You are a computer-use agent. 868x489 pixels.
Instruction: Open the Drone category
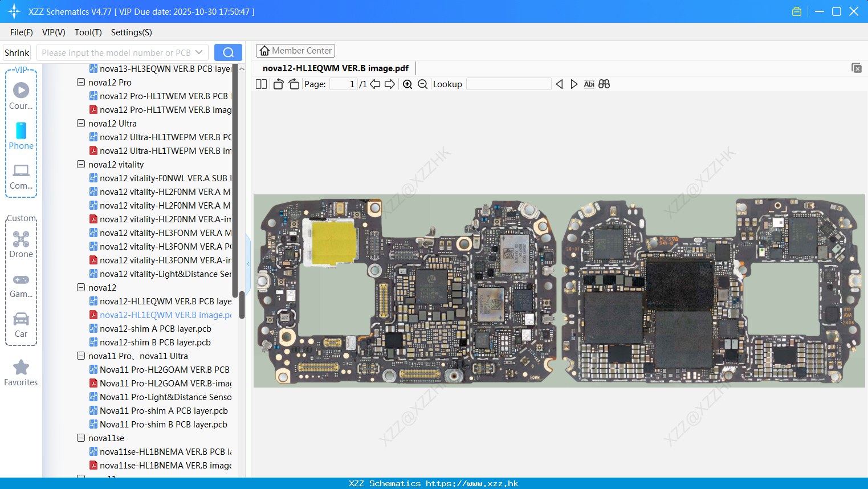21,244
